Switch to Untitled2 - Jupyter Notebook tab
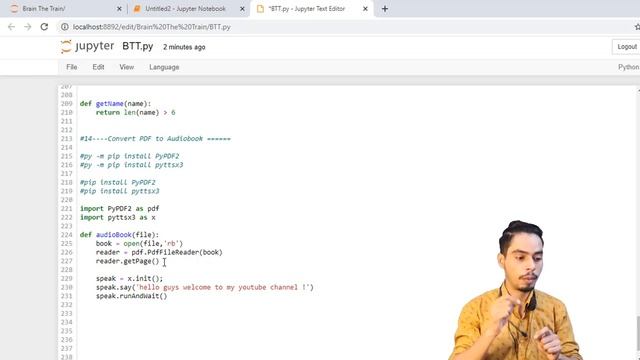The width and height of the screenshot is (640, 360). [185, 9]
